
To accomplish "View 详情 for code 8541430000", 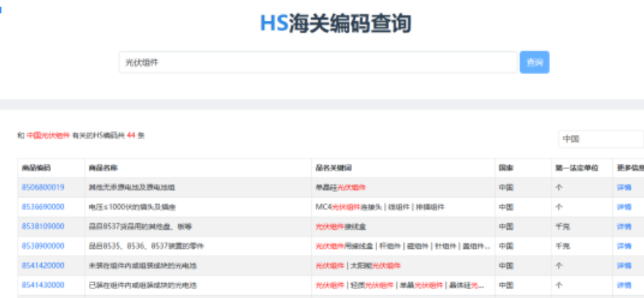I will point(624,285).
